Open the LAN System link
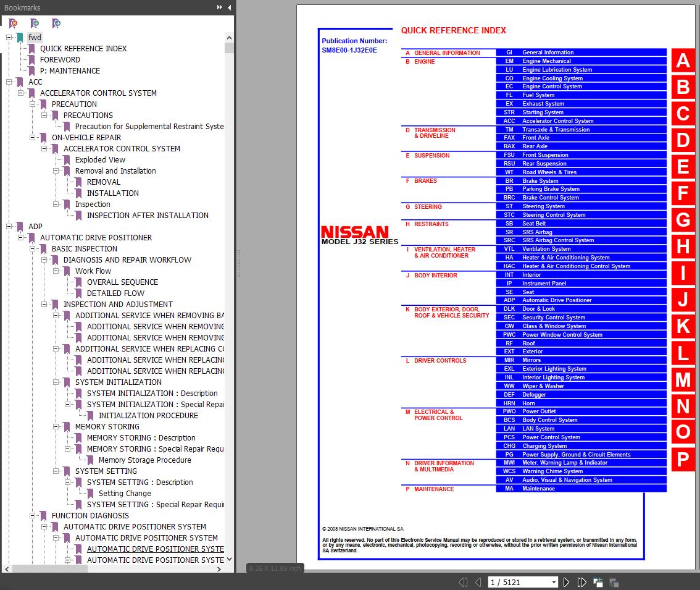 pyautogui.click(x=581, y=429)
